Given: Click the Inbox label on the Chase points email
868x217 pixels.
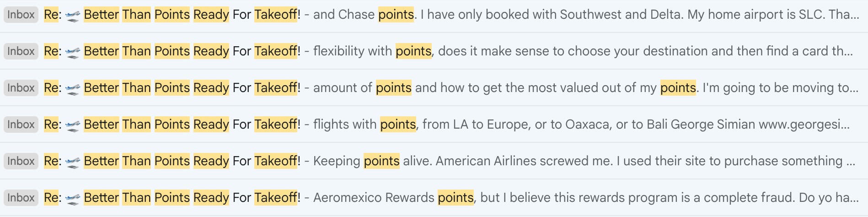Looking at the screenshot, I should [21, 15].
